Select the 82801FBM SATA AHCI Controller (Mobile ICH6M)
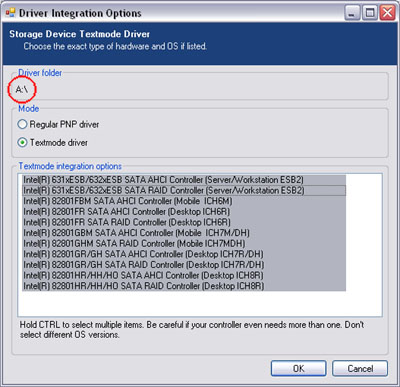This screenshot has height=387, width=400. pyautogui.click(x=184, y=201)
